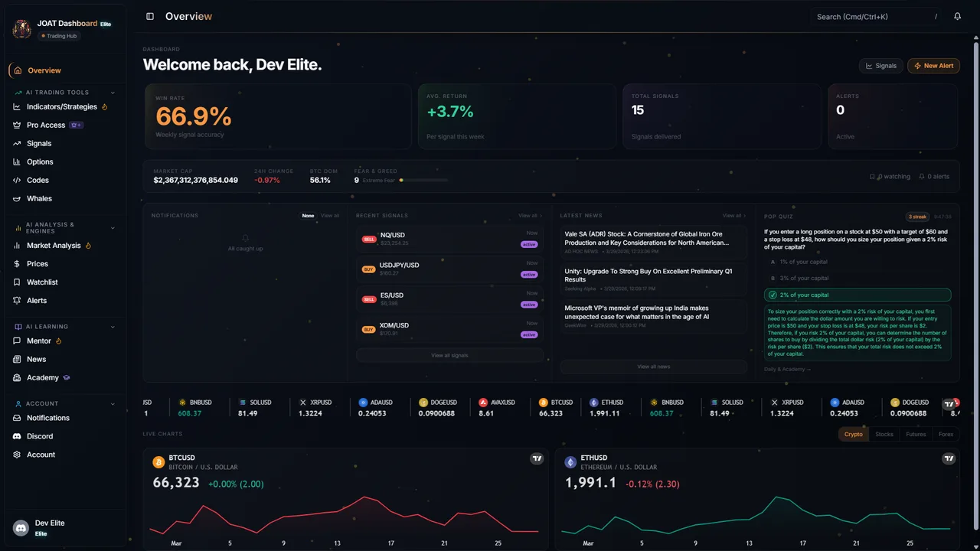Click the New Alert button
The width and height of the screenshot is (980, 551).
click(x=933, y=66)
